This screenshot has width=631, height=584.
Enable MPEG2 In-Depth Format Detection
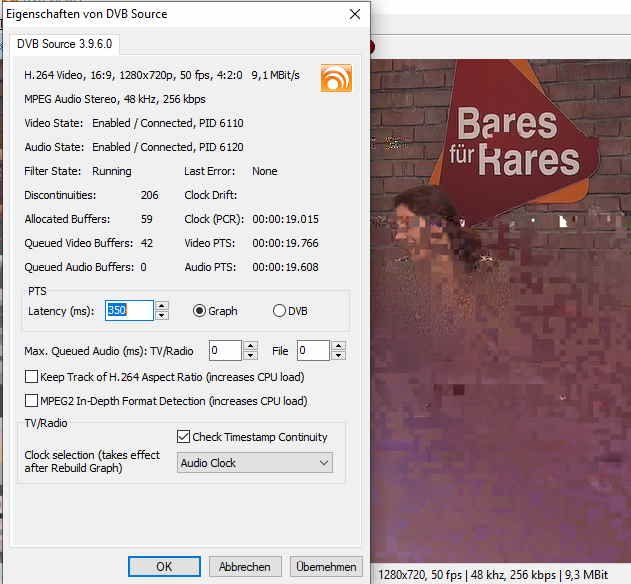click(x=32, y=401)
